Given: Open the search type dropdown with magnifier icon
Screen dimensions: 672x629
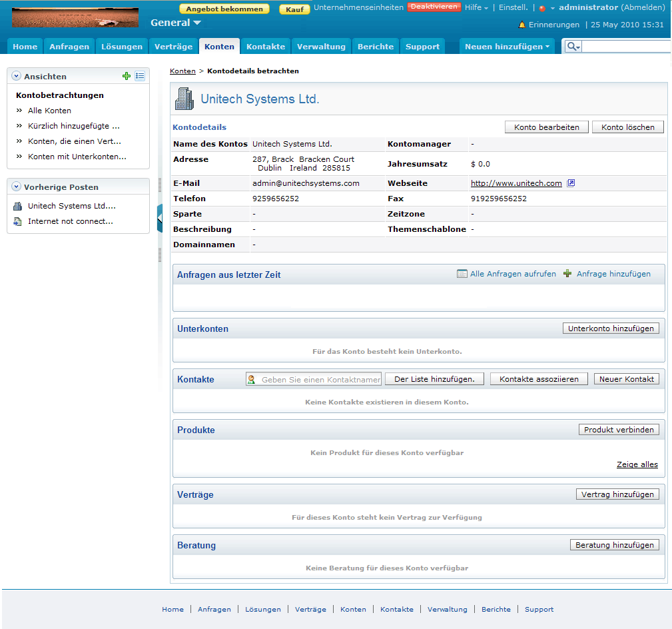Looking at the screenshot, I should 573,46.
